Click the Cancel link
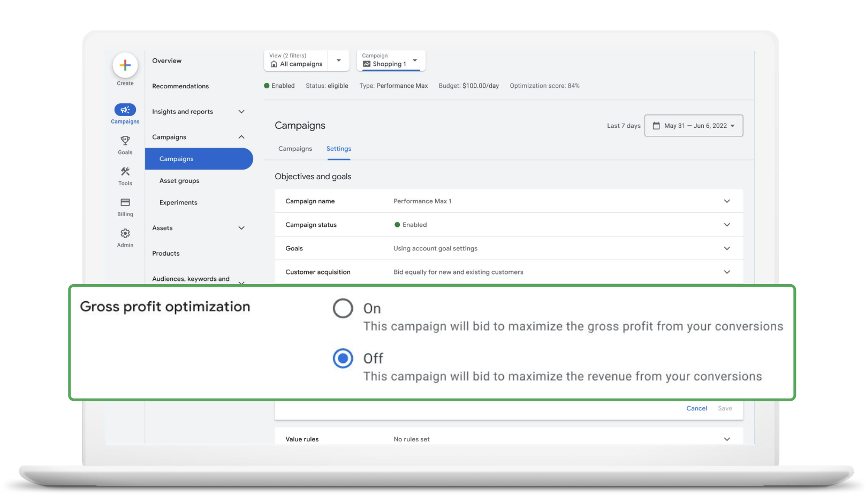 696,408
